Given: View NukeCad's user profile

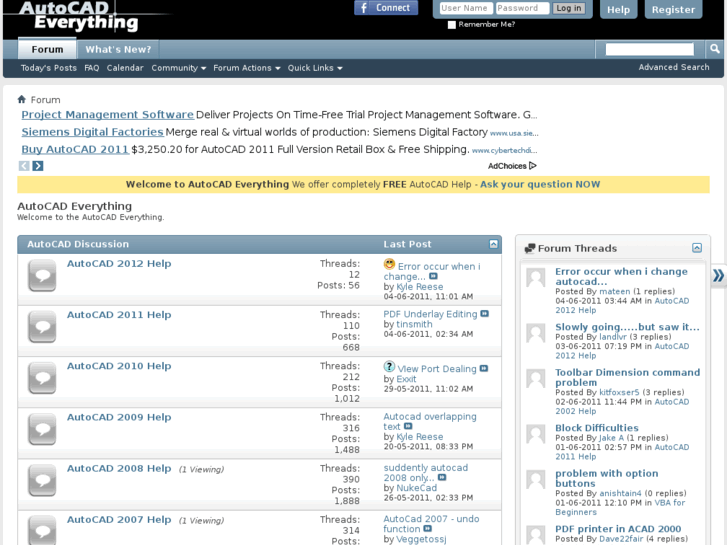Looking at the screenshot, I should [x=416, y=488].
